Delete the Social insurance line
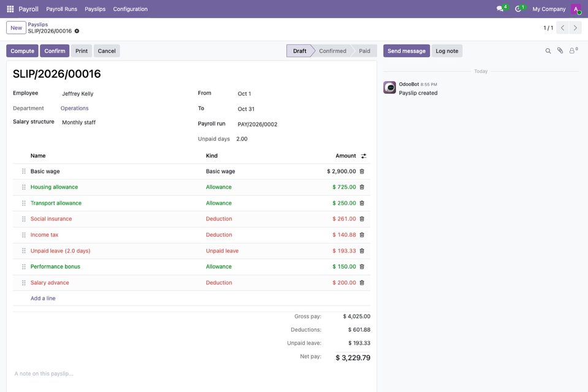Image resolution: width=588 pixels, height=392 pixels. tap(362, 219)
